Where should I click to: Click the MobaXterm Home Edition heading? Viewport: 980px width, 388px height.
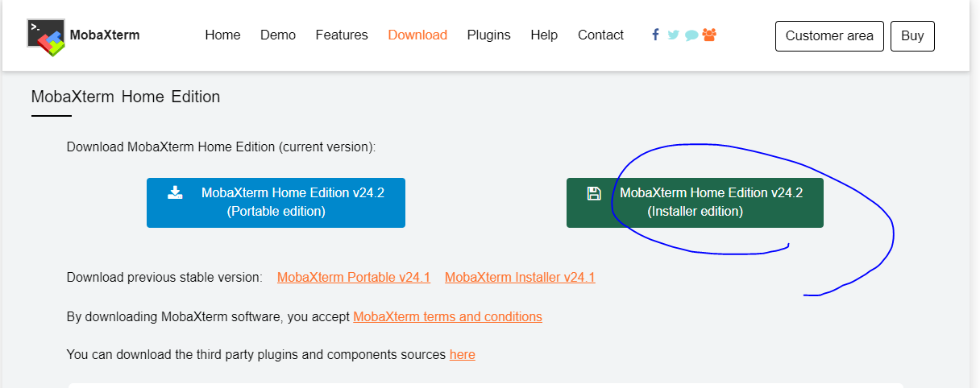(x=126, y=97)
